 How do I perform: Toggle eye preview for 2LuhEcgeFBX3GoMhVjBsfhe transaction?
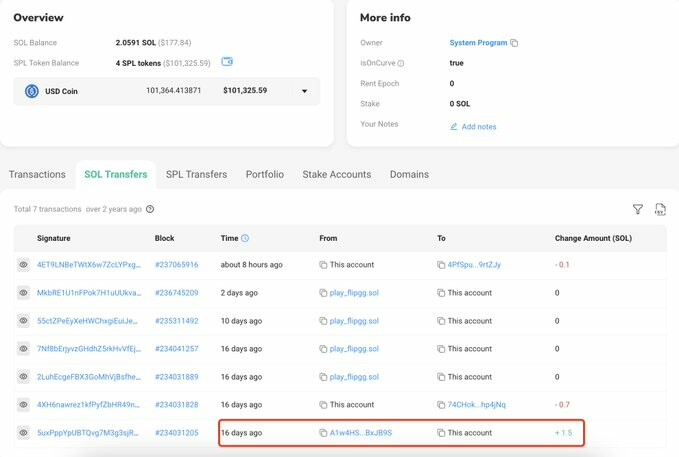(x=23, y=377)
